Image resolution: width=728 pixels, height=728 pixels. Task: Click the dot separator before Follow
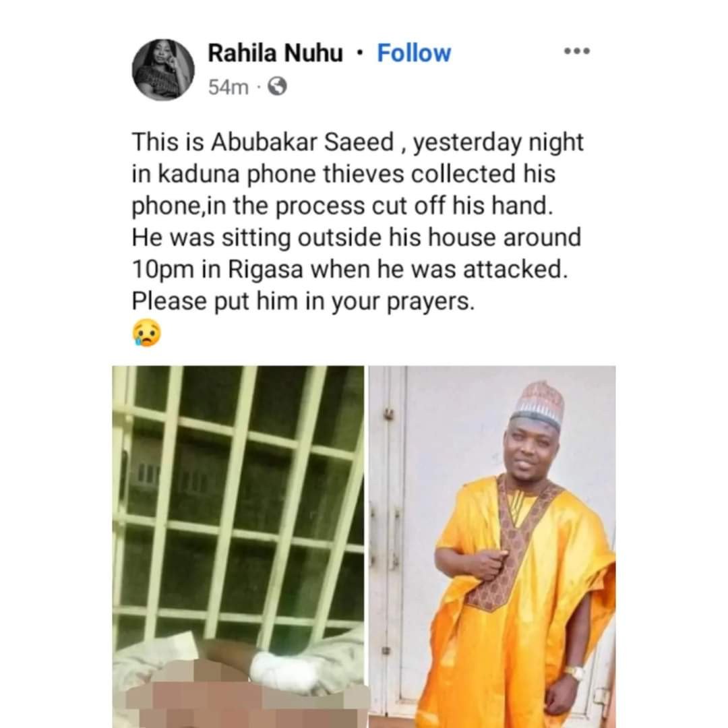point(359,53)
